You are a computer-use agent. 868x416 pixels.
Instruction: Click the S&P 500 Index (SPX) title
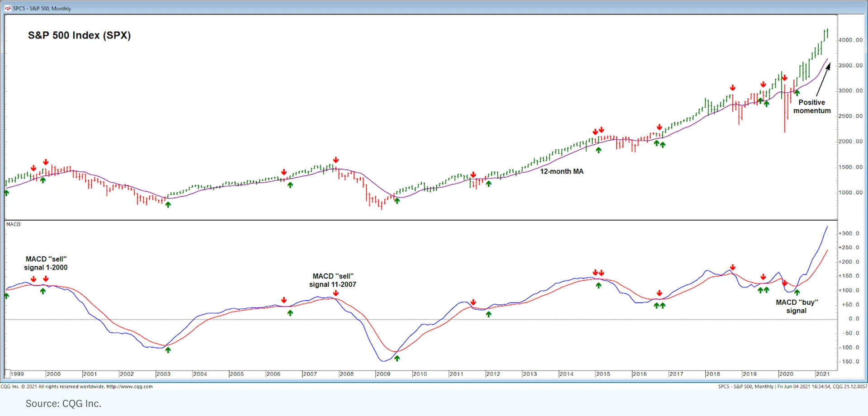[x=79, y=35]
